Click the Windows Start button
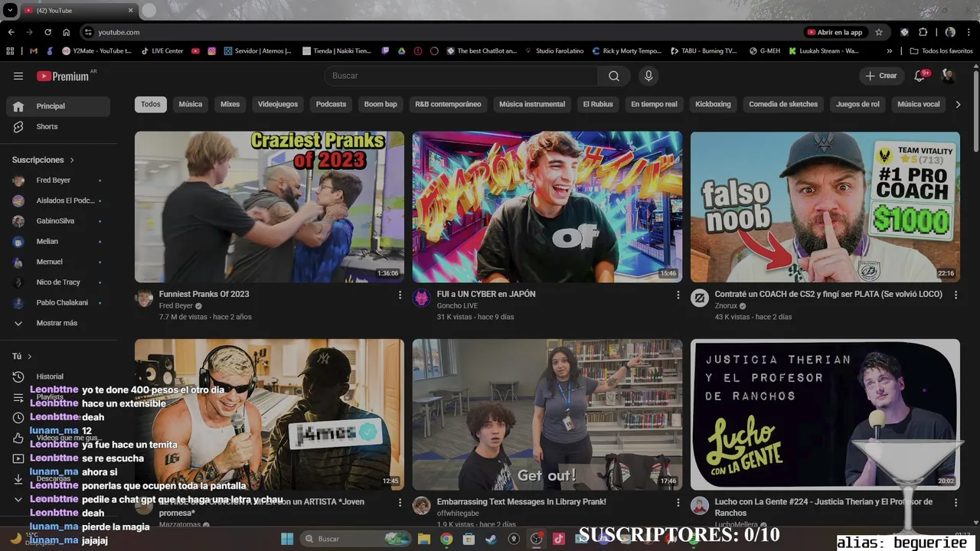The height and width of the screenshot is (551, 980). click(x=287, y=539)
